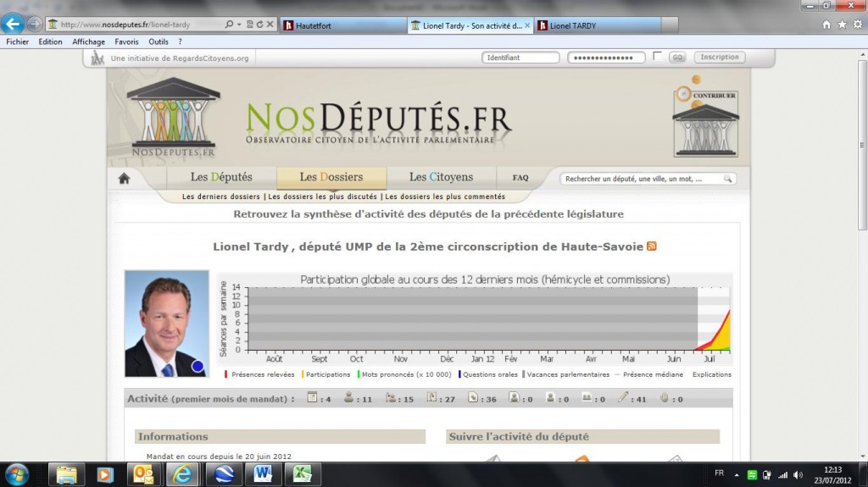Viewport: 868px width, 487px height.
Task: Show hidden system tray icons arrow
Action: [737, 475]
